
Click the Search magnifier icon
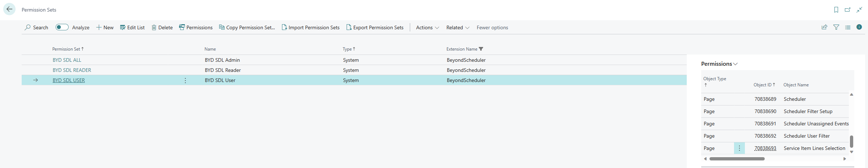(28, 27)
